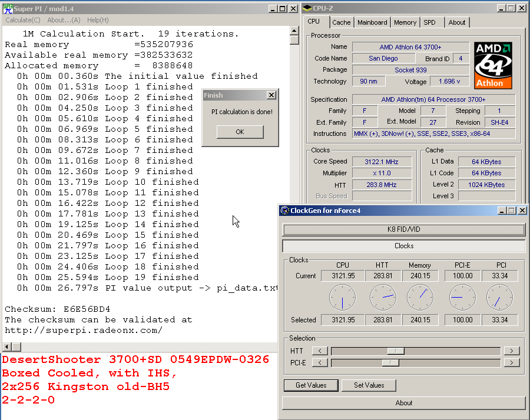The height and width of the screenshot is (420, 530).
Task: Click the Selected PCI clock field 33.34
Action: coord(500,320)
